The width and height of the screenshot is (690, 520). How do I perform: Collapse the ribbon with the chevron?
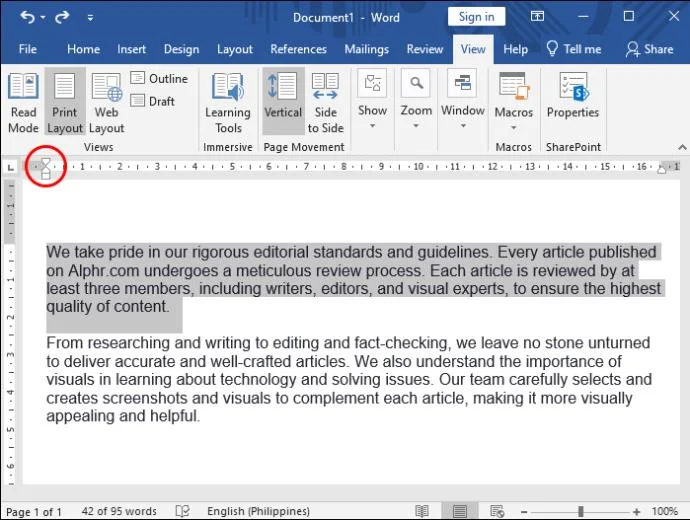pos(682,147)
